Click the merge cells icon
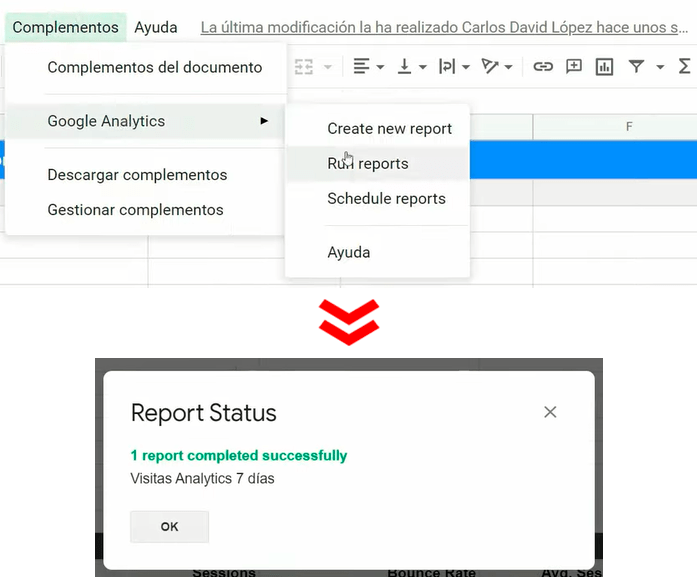The height and width of the screenshot is (577, 697). click(304, 67)
